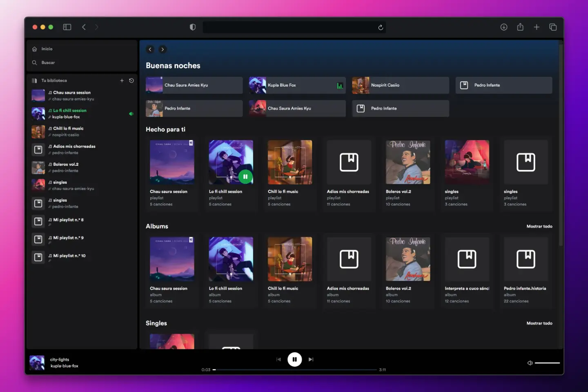
Task: Open Interpreta a cuco sánchez album card
Action: click(467, 271)
